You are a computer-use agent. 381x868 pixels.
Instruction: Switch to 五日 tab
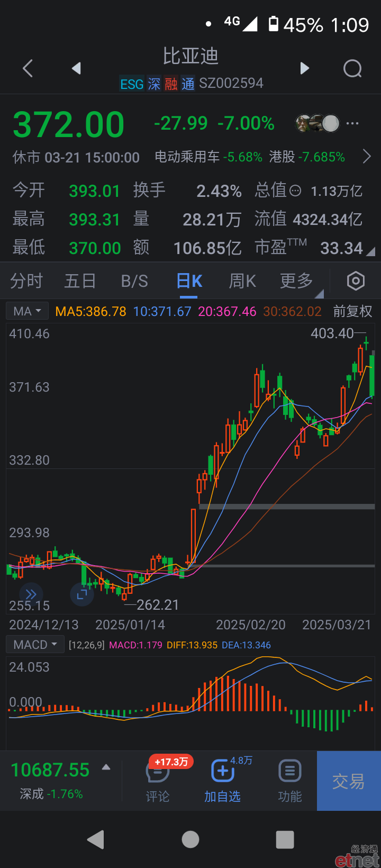80,281
